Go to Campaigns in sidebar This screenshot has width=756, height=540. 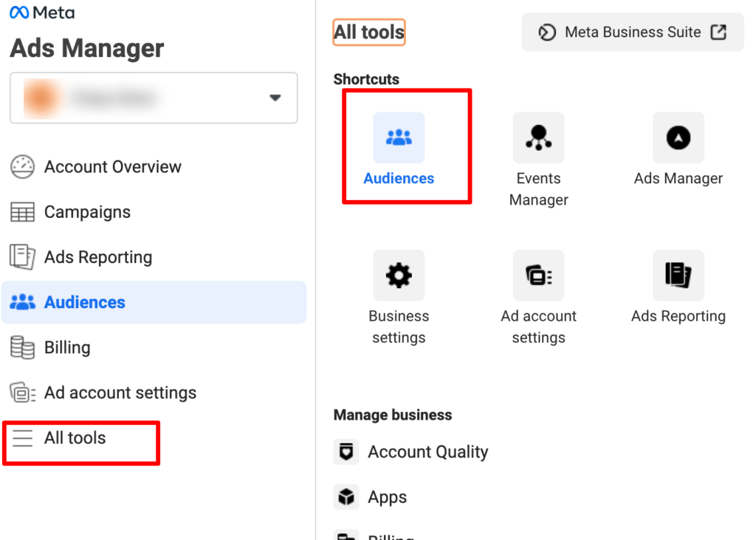coord(87,212)
